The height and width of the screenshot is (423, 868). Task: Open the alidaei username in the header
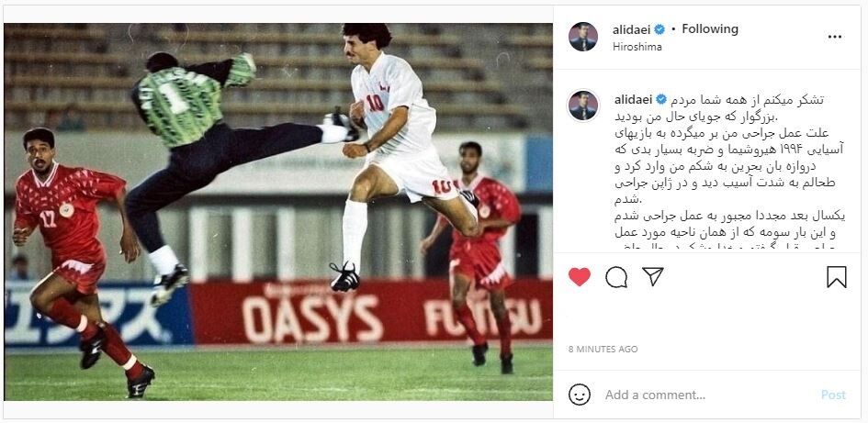[x=631, y=30]
